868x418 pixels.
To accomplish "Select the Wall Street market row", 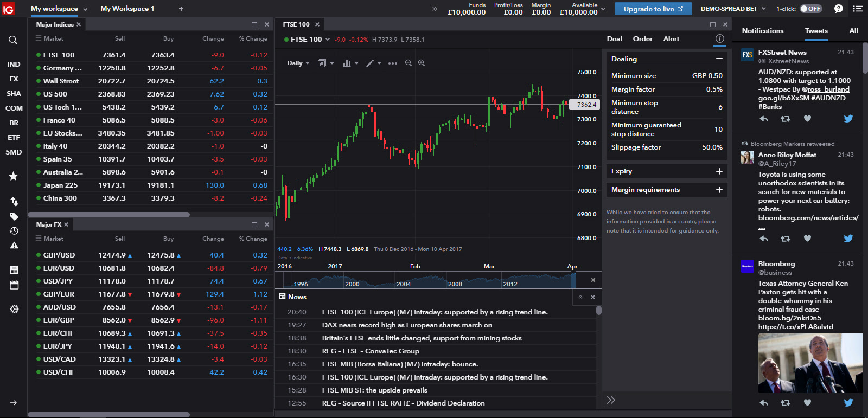I will (151, 81).
